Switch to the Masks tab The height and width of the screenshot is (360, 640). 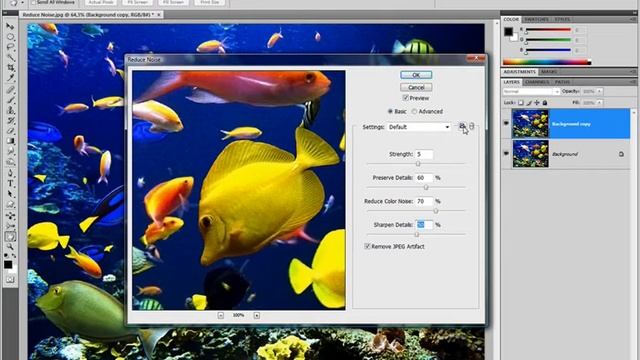click(x=549, y=71)
